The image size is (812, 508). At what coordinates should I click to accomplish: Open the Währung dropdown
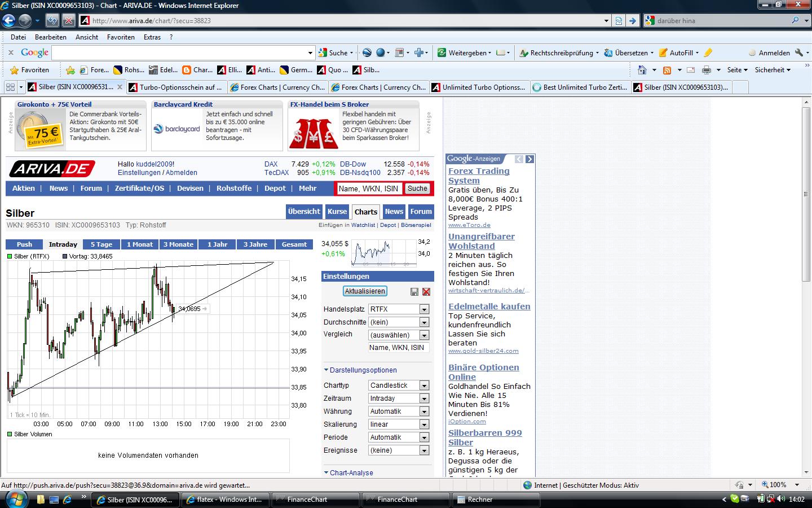point(399,411)
